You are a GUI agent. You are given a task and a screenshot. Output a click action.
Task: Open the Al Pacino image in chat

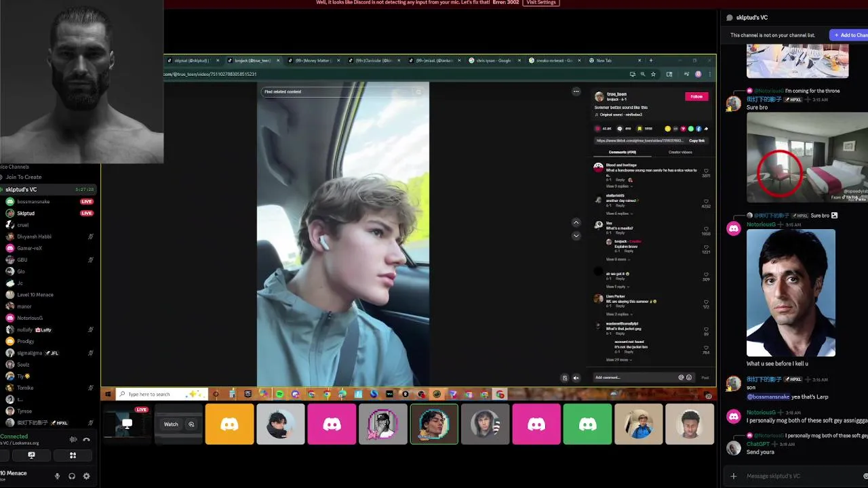[x=791, y=293]
